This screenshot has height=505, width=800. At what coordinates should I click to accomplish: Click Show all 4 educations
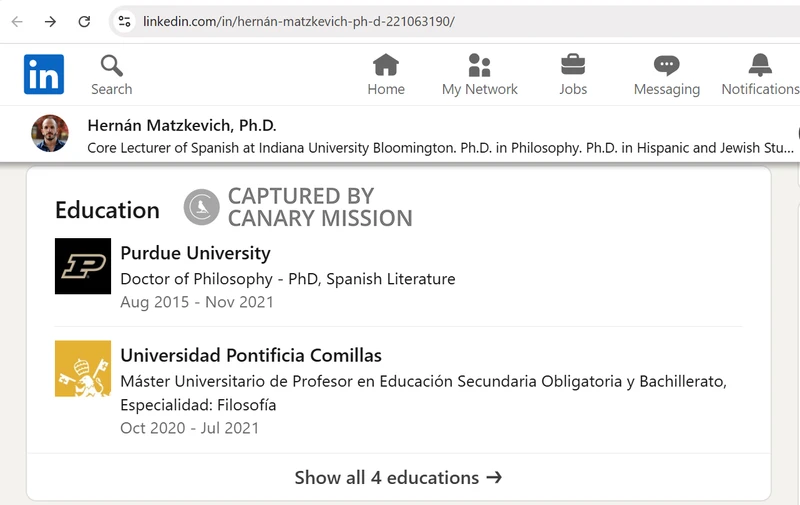[398, 477]
